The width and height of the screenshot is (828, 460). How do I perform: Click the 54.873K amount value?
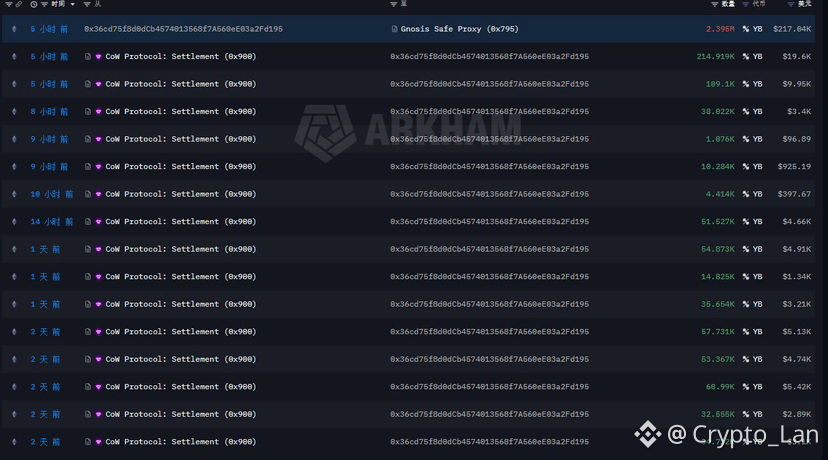pyautogui.click(x=718, y=249)
